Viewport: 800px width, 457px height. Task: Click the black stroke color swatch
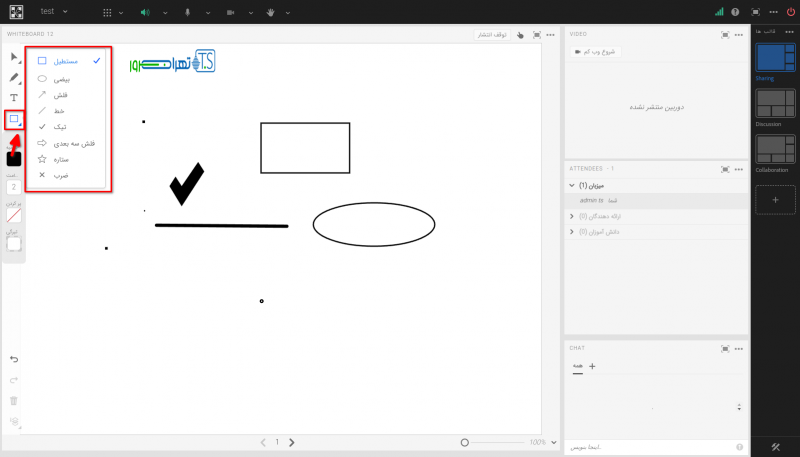(x=14, y=157)
